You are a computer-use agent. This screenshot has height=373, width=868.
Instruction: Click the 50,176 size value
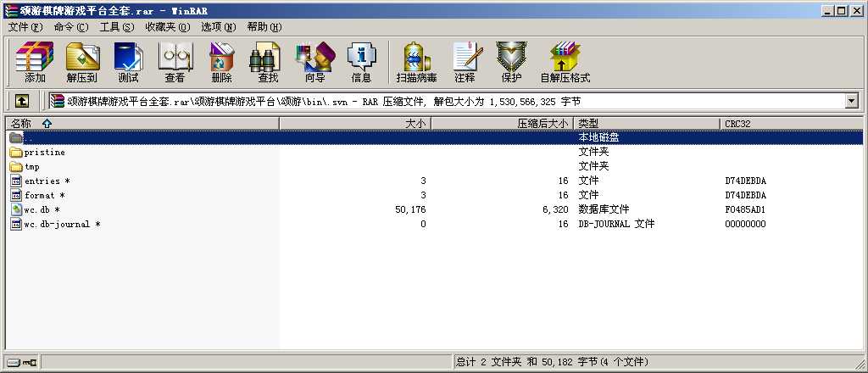coord(411,209)
